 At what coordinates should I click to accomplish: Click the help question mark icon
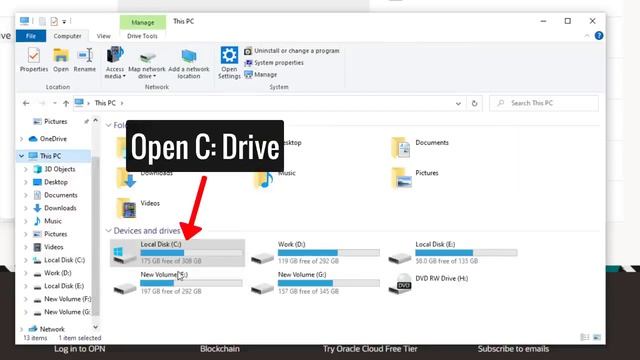[599, 36]
